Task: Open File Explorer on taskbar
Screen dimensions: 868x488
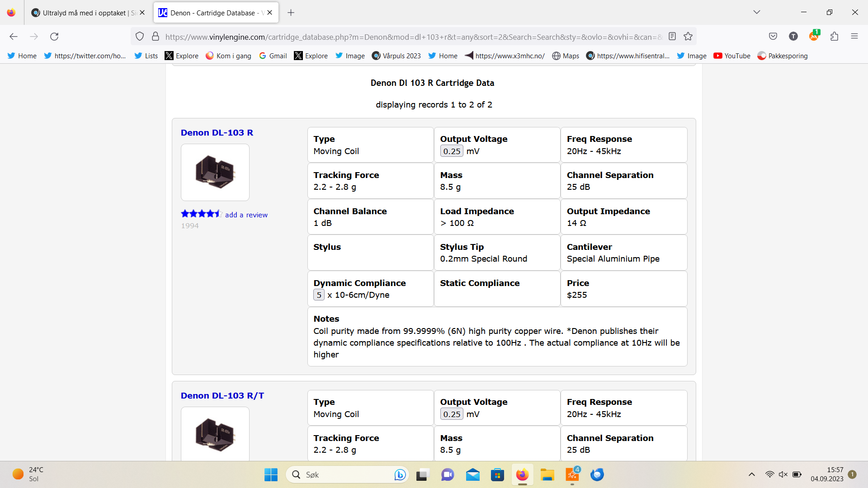Action: click(547, 474)
